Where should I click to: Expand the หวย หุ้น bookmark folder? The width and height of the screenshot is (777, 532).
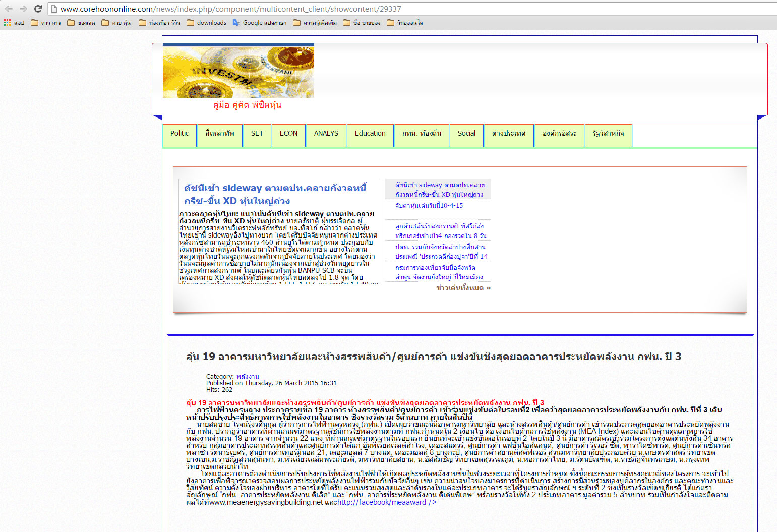[116, 23]
